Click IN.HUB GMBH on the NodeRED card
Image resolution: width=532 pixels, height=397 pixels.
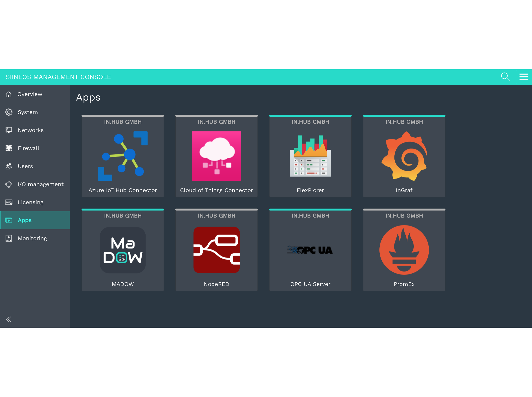pyautogui.click(x=217, y=216)
